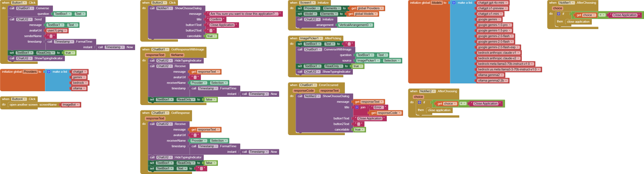Click the empty senderName text field
Image resolution: width=644 pixels, height=174 pixels.
pos(51,36)
